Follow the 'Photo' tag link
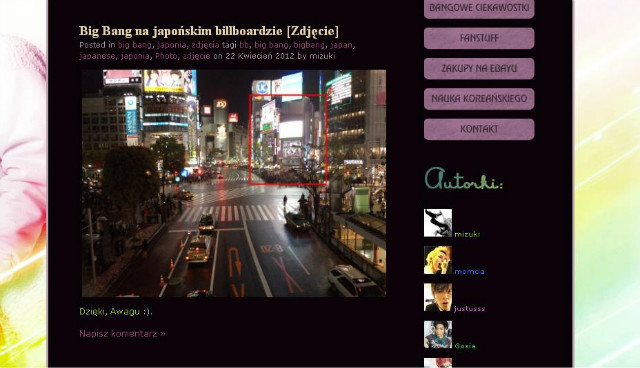 coord(166,56)
